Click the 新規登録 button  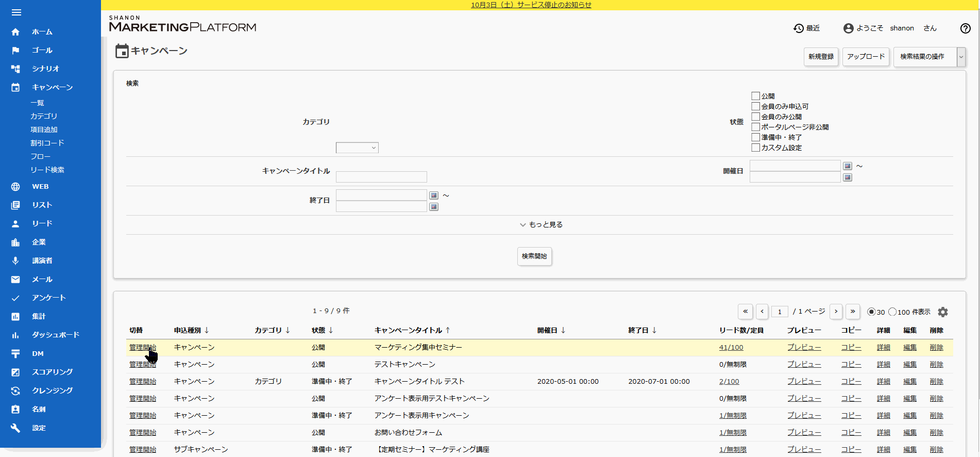click(821, 57)
